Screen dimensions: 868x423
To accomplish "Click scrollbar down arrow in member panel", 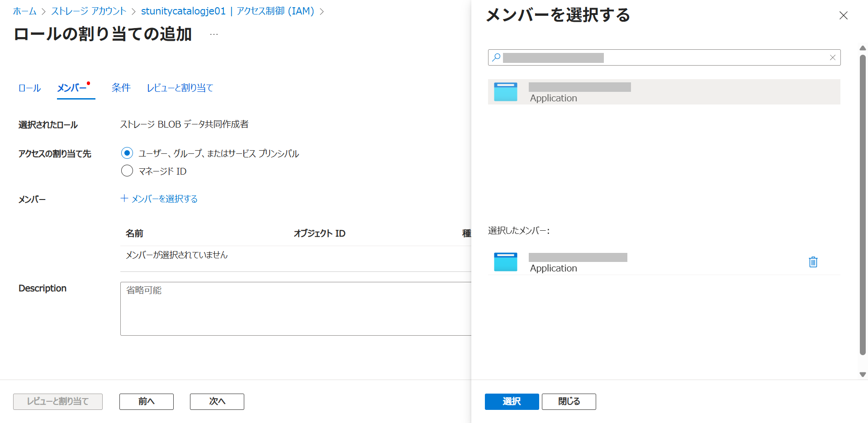I will coord(863,375).
